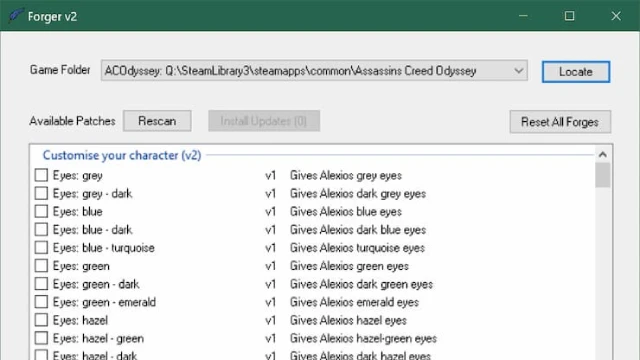Enable 'Eyes: blue - turquoise' checkbox
This screenshot has height=360, width=640.
click(x=41, y=247)
